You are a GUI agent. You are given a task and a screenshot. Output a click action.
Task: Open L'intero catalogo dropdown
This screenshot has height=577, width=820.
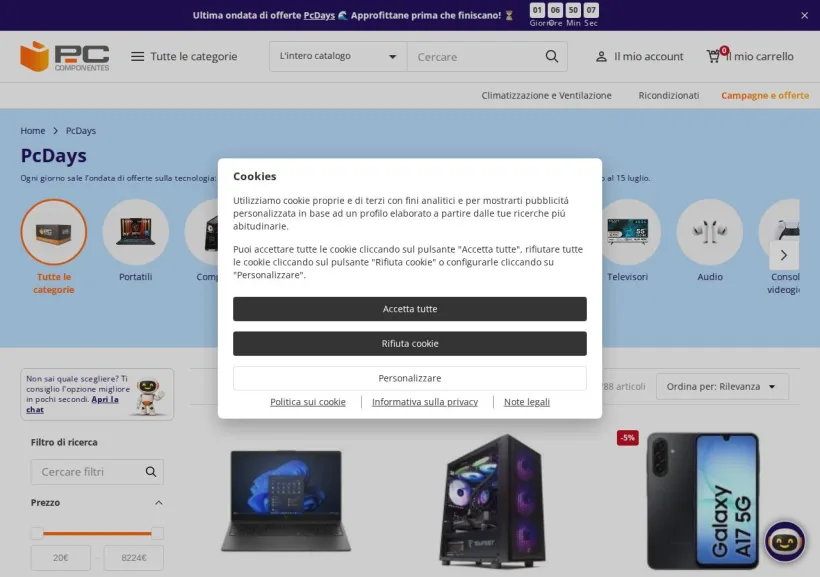point(338,56)
